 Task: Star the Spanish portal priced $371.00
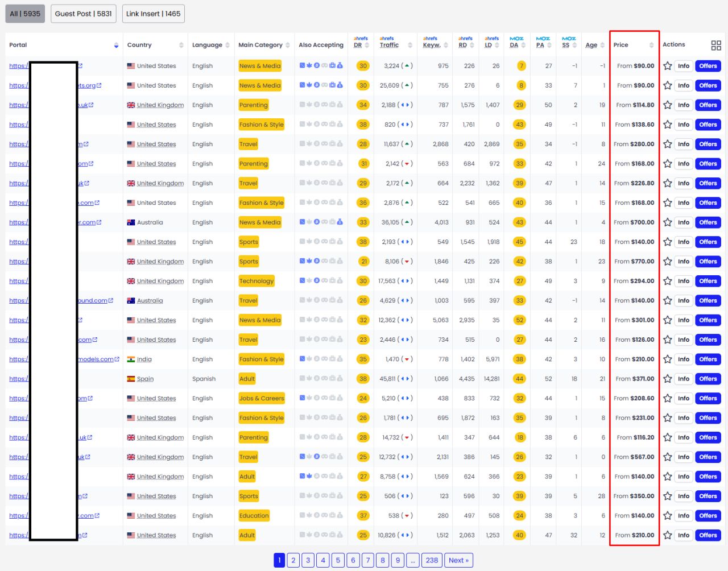click(668, 379)
